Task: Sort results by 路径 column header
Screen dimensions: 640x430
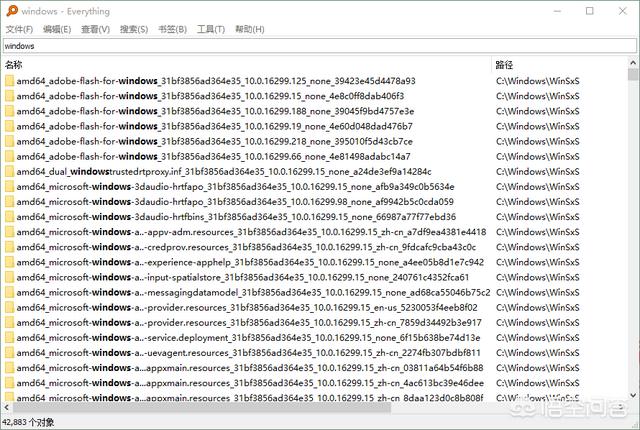Action: pyautogui.click(x=558, y=64)
